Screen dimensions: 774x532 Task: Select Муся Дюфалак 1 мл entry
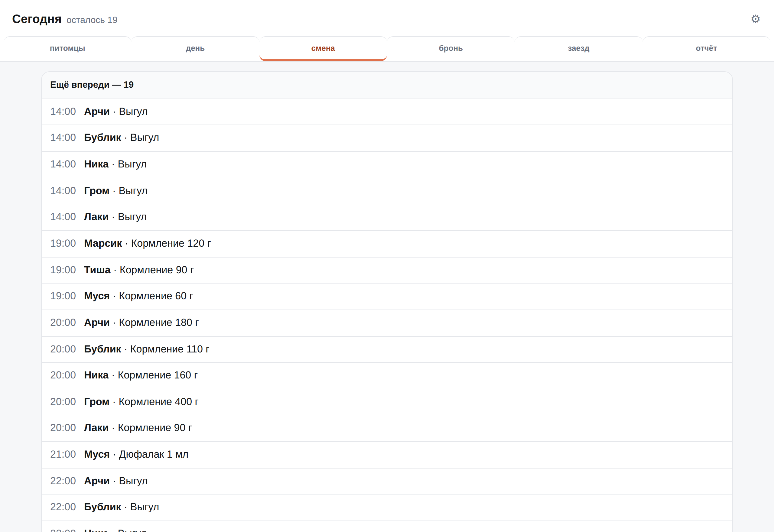click(x=387, y=455)
